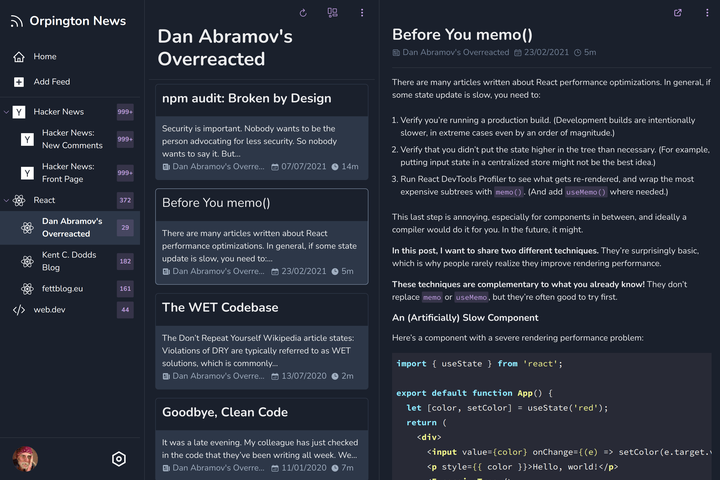Viewport: 720px width, 480px height.
Task: Open Hacker News: Front Page feed
Action: [x=70, y=173]
